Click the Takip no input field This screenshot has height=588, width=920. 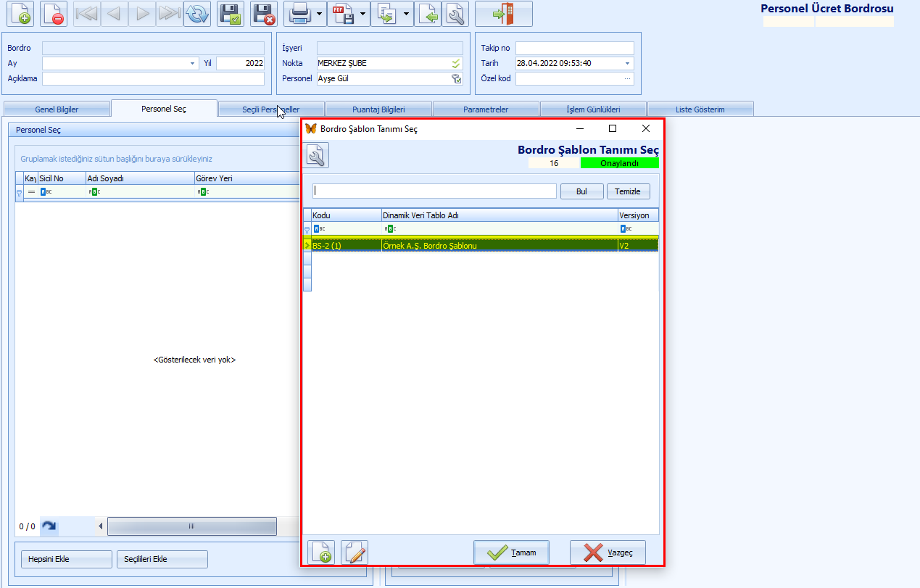[x=574, y=48]
